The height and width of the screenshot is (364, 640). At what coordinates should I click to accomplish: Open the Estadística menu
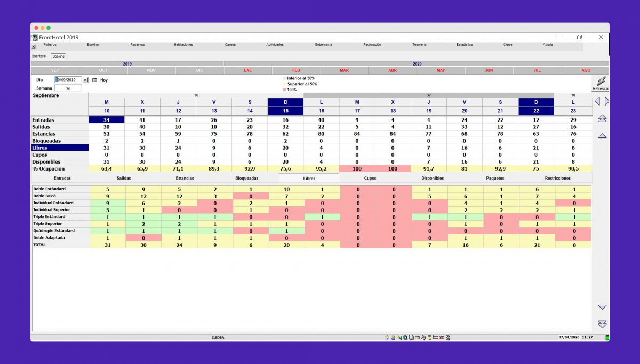[465, 45]
